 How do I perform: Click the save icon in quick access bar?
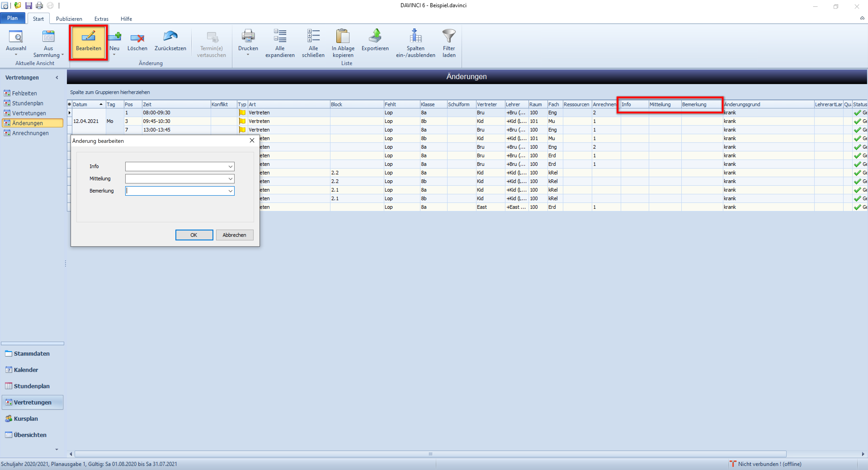(29, 5)
